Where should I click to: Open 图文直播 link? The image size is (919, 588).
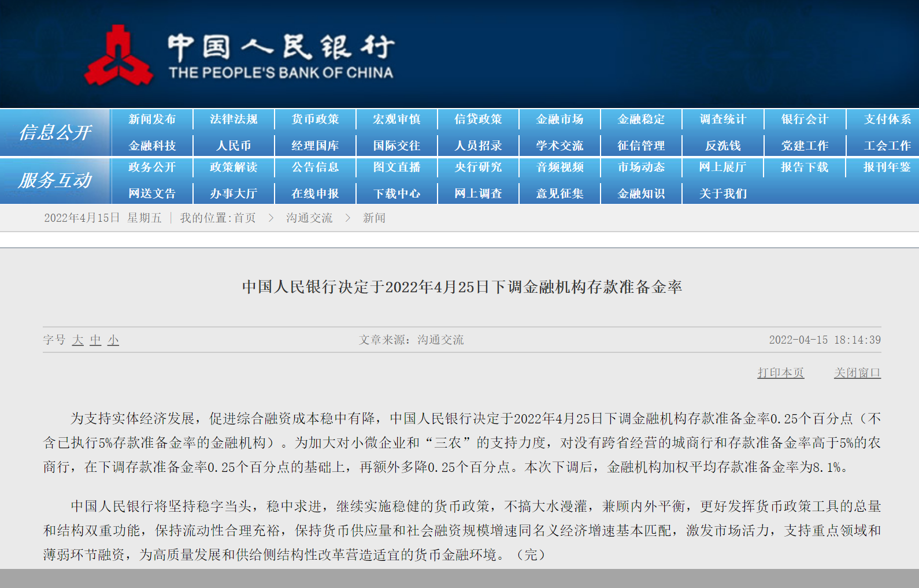396,167
